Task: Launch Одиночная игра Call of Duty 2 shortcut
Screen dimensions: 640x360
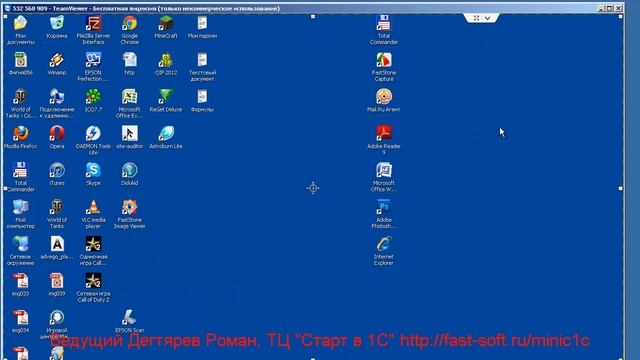Action: [x=93, y=244]
